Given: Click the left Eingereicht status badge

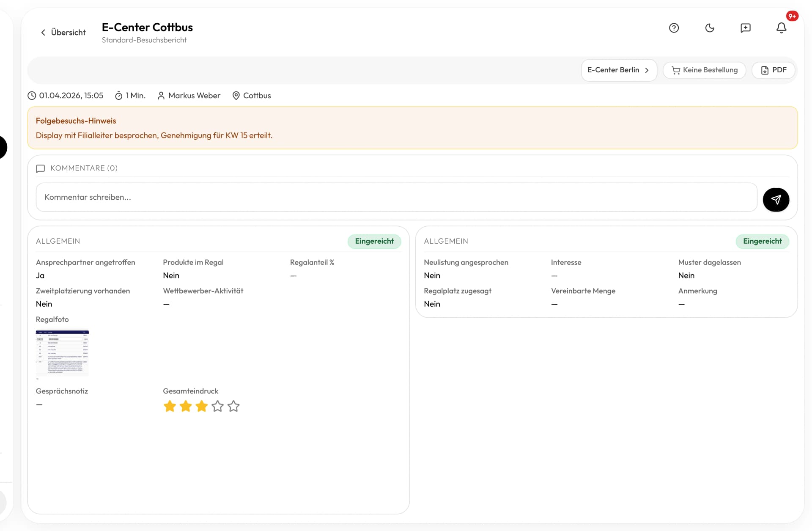Looking at the screenshot, I should tap(374, 241).
